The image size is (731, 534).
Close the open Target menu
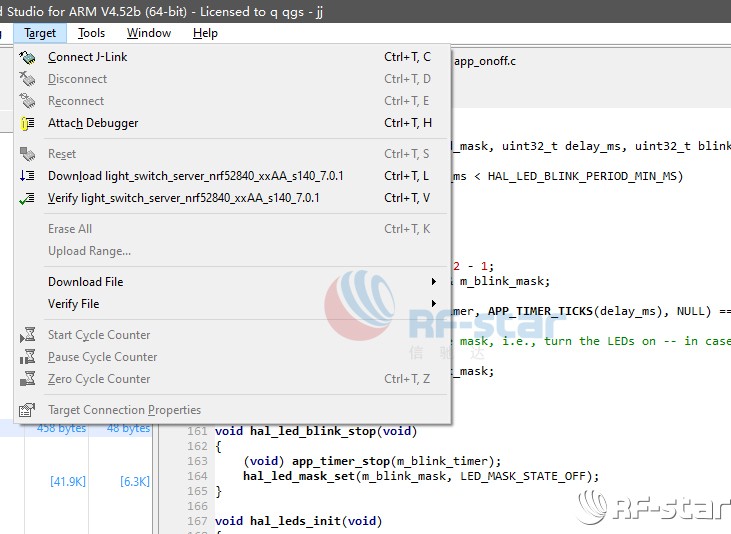[x=41, y=33]
